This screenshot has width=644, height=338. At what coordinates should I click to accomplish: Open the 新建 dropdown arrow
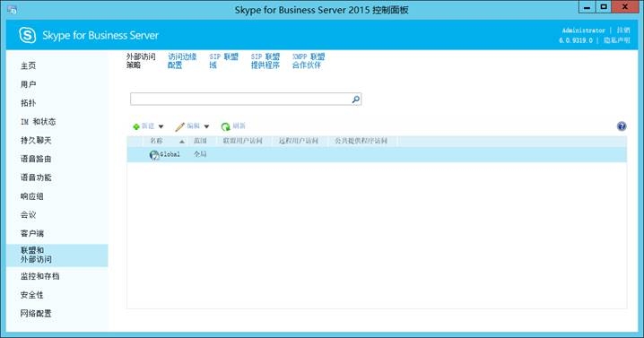coord(161,126)
